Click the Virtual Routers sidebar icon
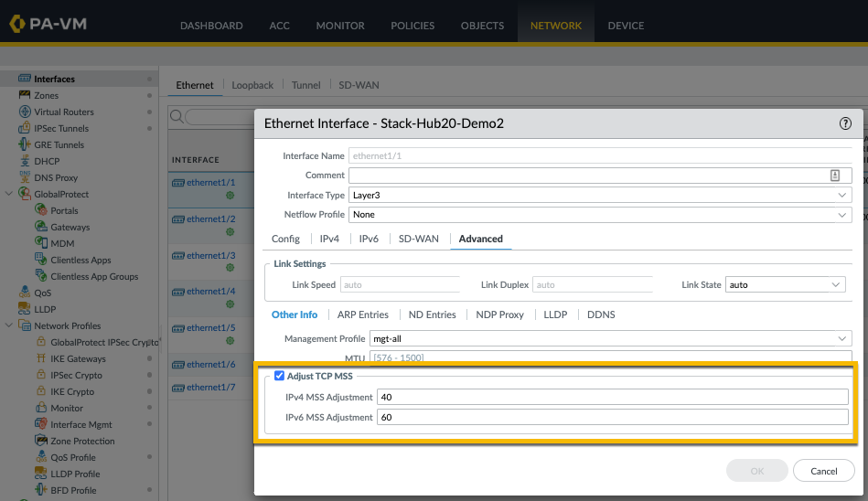The image size is (868, 501). 25,112
